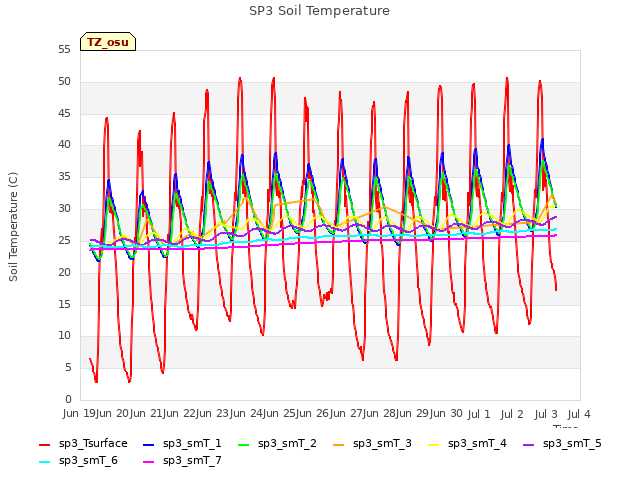Click the 55 y-axis tick label
640x480 pixels.
tap(64, 50)
